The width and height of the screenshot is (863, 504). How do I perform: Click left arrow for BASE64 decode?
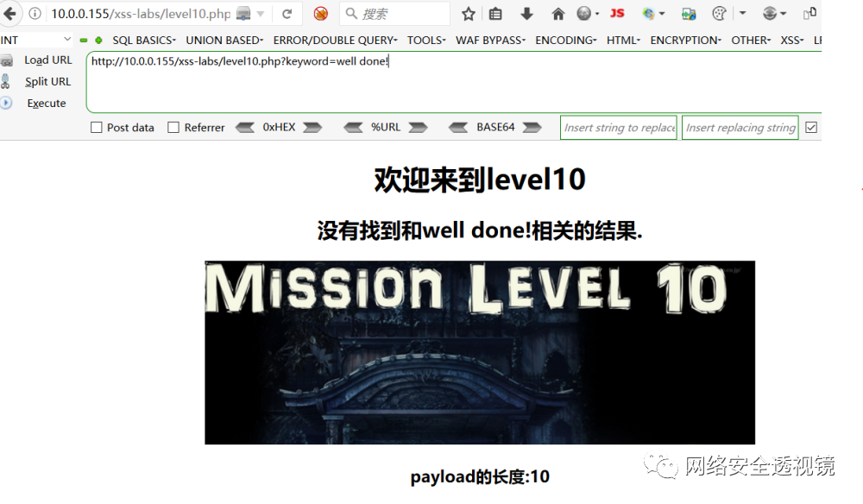[458, 128]
